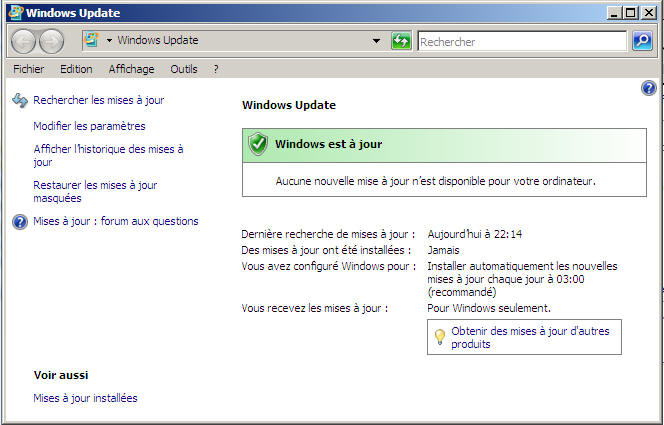Minimize the Windows Update window
This screenshot has height=425, width=664.
coord(614,13)
